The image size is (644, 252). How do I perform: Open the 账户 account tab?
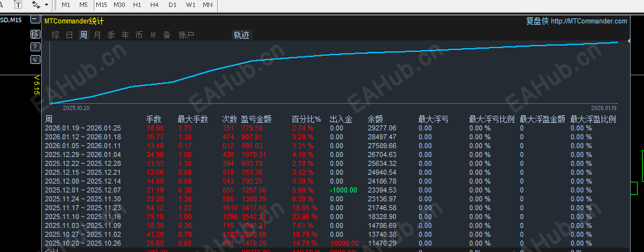[186, 35]
